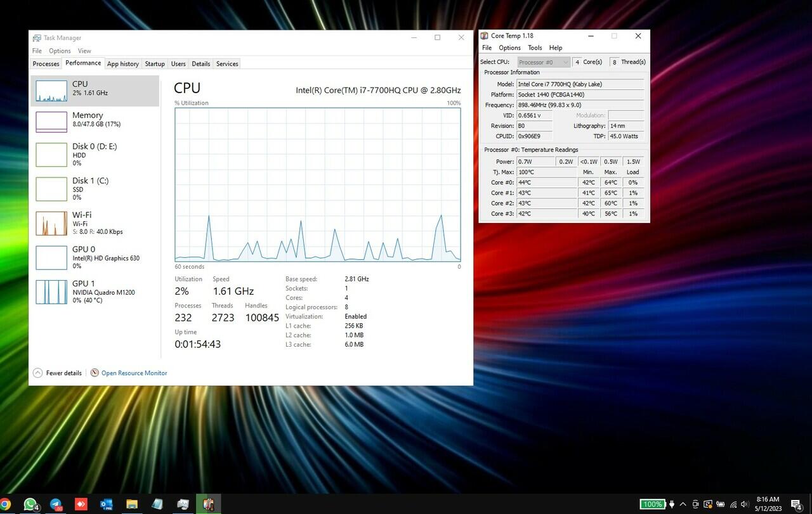Screen dimensions: 812x514
Task: Click the 2723 Threads value
Action: pyautogui.click(x=223, y=318)
